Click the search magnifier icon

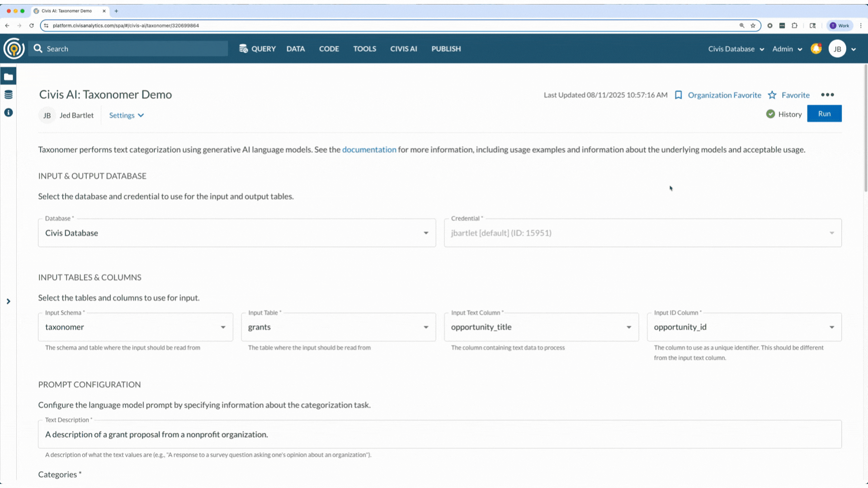click(38, 48)
